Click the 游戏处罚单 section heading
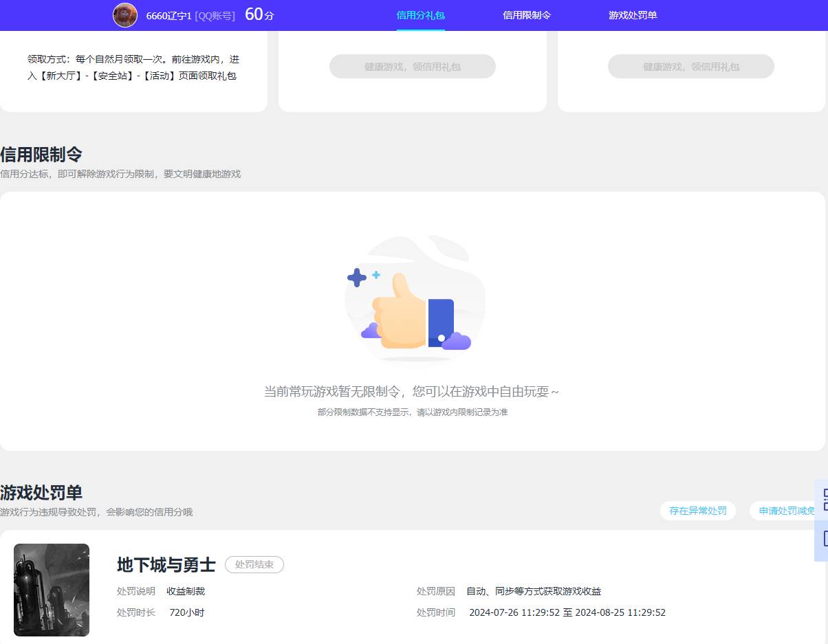The image size is (828, 644). click(41, 492)
